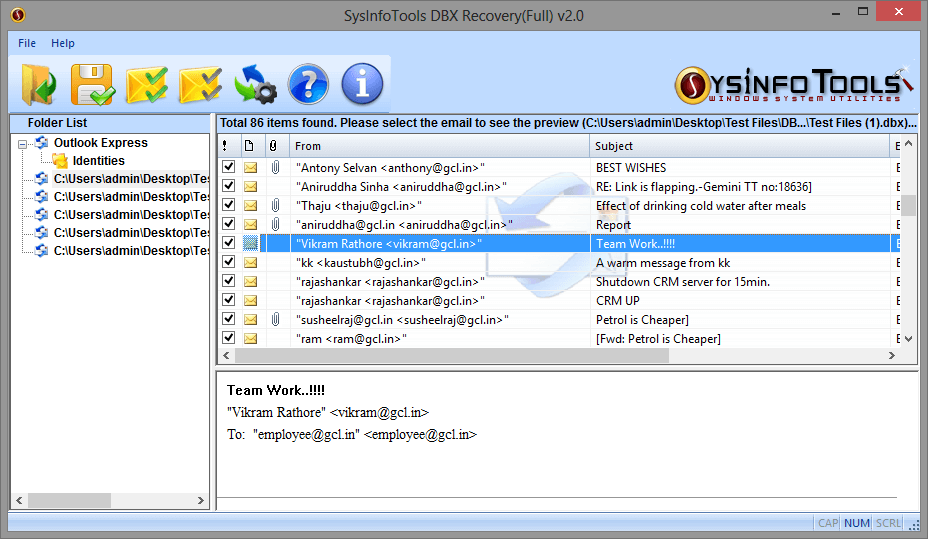The height and width of the screenshot is (539, 928).
Task: Select the "BEST WISHES" subject cell
Action: click(x=630, y=168)
